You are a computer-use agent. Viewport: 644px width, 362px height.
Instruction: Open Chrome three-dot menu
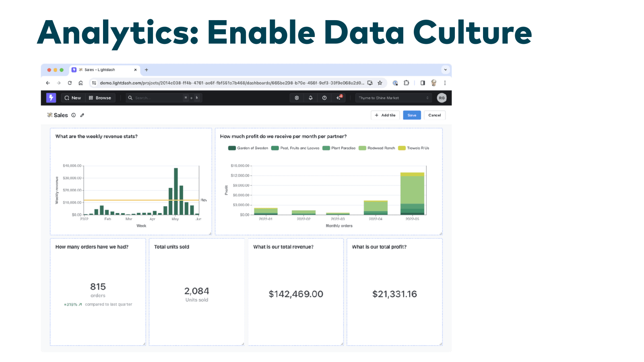[445, 83]
